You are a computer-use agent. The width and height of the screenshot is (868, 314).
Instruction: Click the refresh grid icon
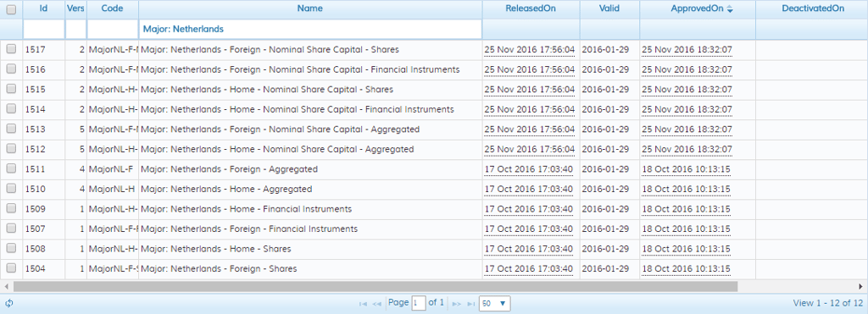click(8, 303)
